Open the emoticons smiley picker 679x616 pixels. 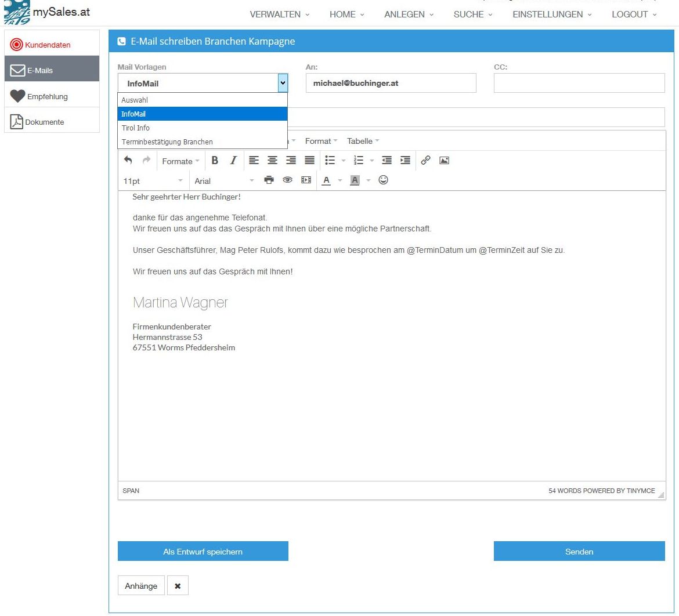[x=383, y=180]
